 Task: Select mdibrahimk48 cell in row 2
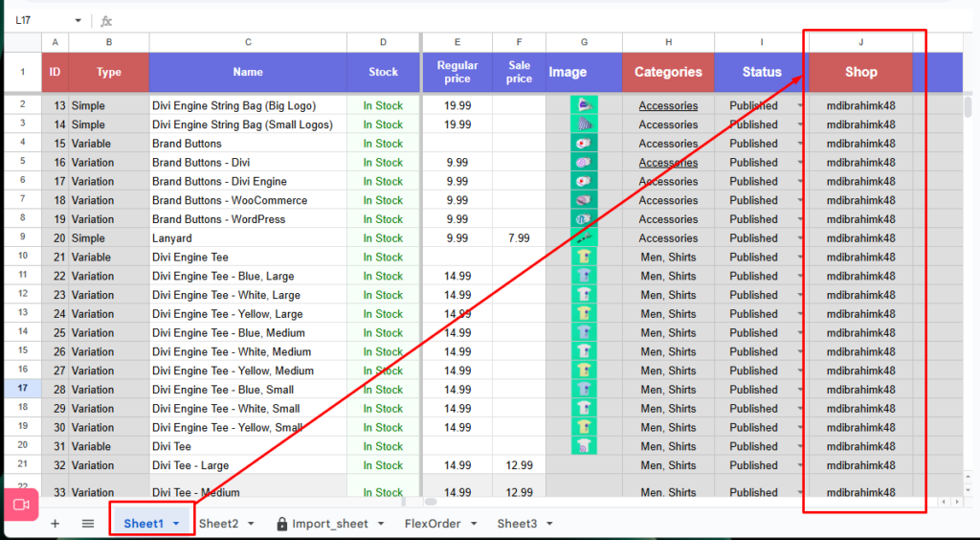[x=860, y=105]
